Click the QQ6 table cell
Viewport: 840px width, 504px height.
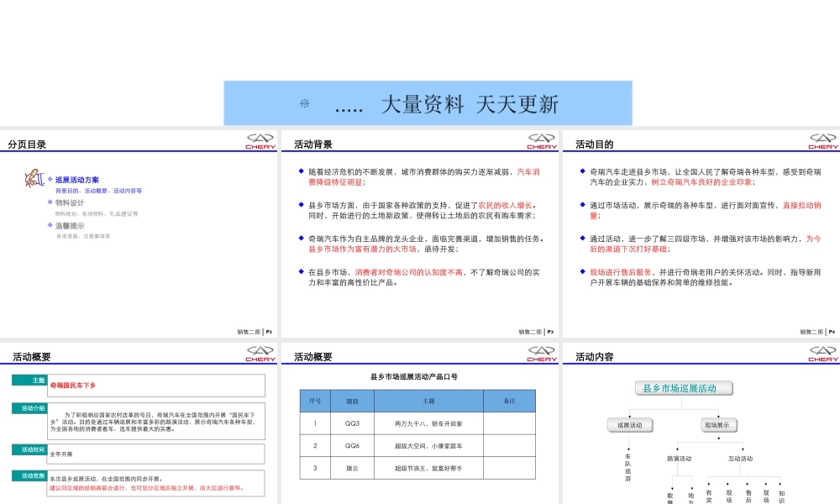pyautogui.click(x=352, y=445)
